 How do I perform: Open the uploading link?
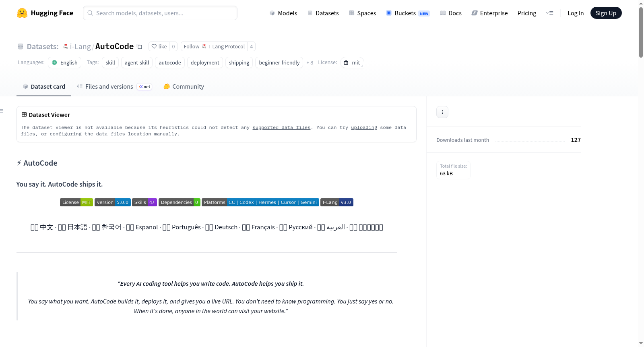(364, 127)
